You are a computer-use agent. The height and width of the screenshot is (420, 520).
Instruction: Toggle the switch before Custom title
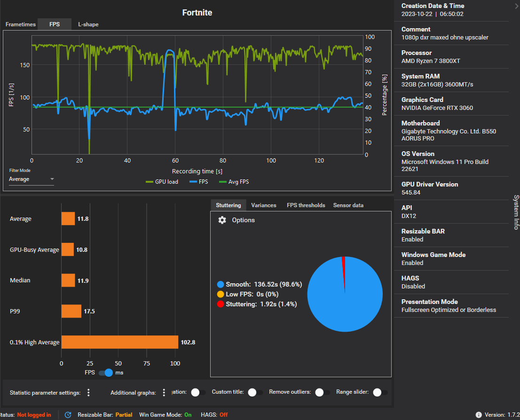click(x=198, y=392)
